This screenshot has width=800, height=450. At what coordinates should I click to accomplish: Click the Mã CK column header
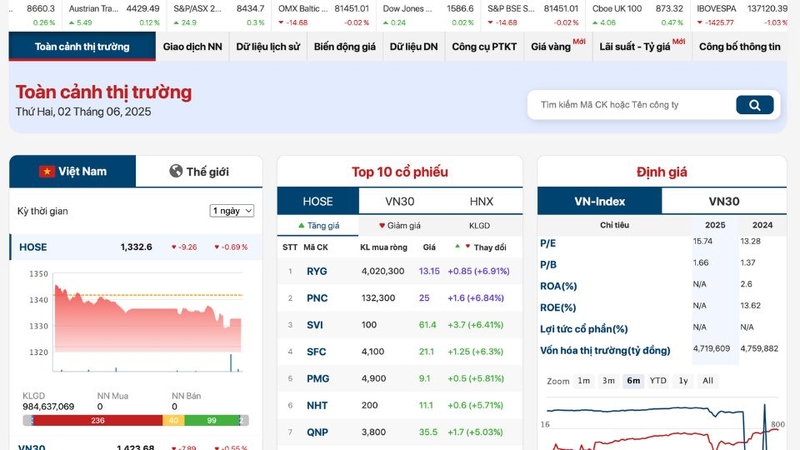coord(315,247)
